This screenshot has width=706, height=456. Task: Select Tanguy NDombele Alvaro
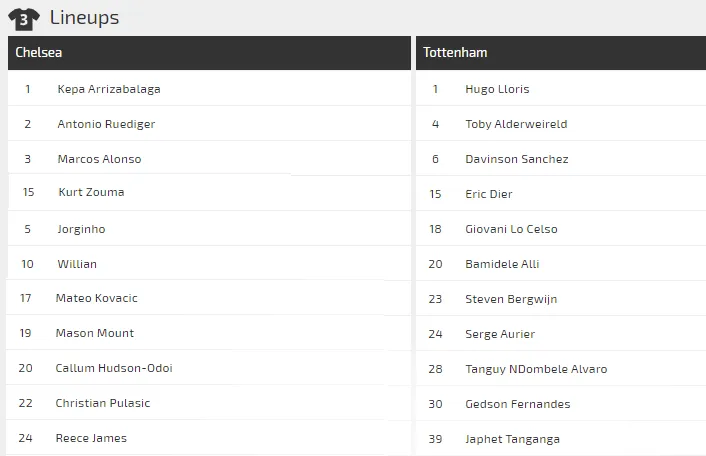click(536, 369)
